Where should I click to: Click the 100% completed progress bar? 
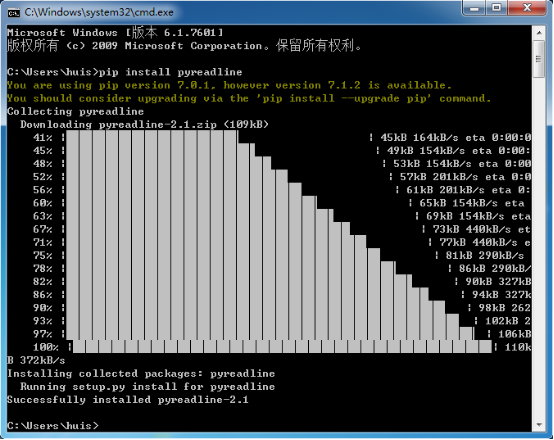(x=282, y=347)
